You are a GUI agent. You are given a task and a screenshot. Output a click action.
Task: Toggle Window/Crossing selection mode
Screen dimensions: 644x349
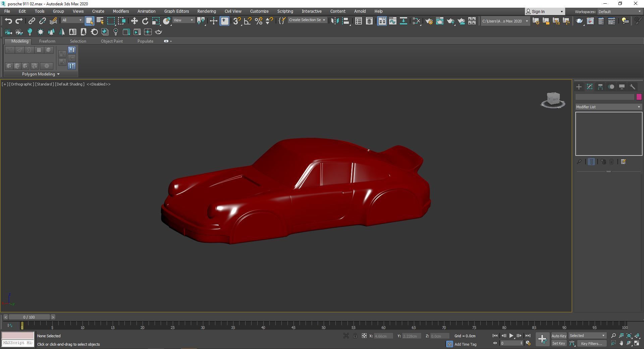(x=122, y=21)
